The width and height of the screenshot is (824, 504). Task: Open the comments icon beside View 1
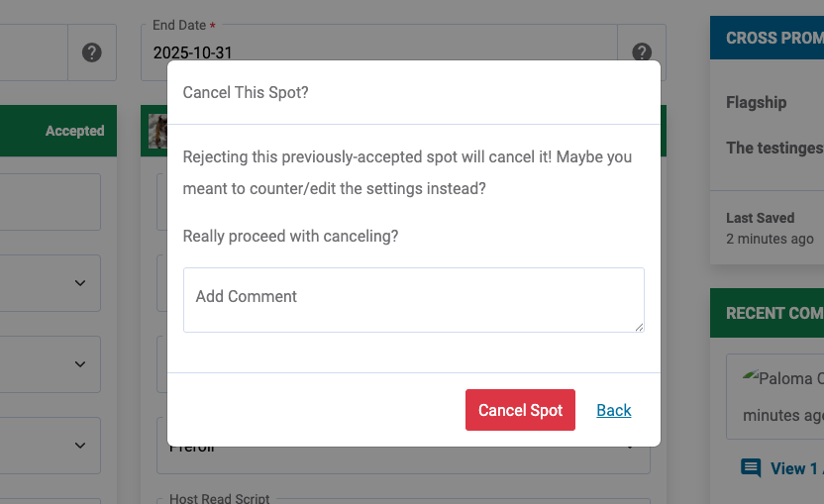751,468
